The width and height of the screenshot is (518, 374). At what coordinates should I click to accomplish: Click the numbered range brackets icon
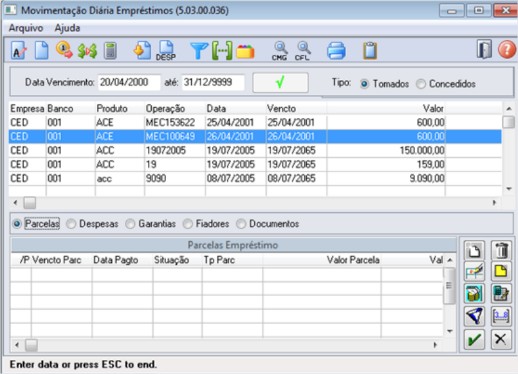tap(501, 316)
